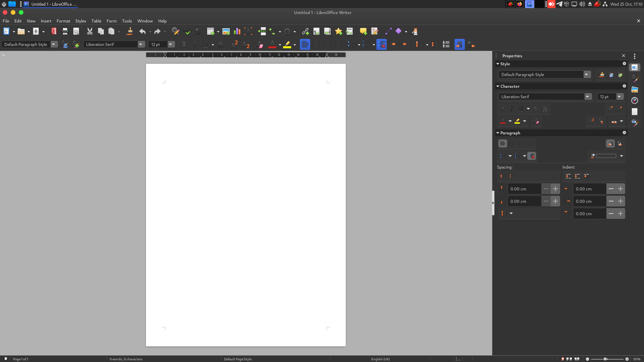Toggle Strikethrough in formatting toolbar
The width and height of the screenshot is (644, 362).
(x=221, y=44)
